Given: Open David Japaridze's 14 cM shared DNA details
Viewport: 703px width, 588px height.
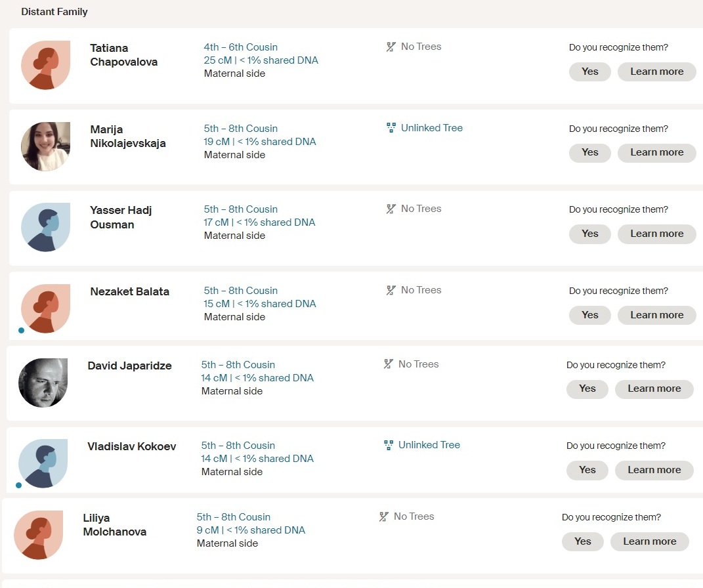Looking at the screenshot, I should (257, 378).
